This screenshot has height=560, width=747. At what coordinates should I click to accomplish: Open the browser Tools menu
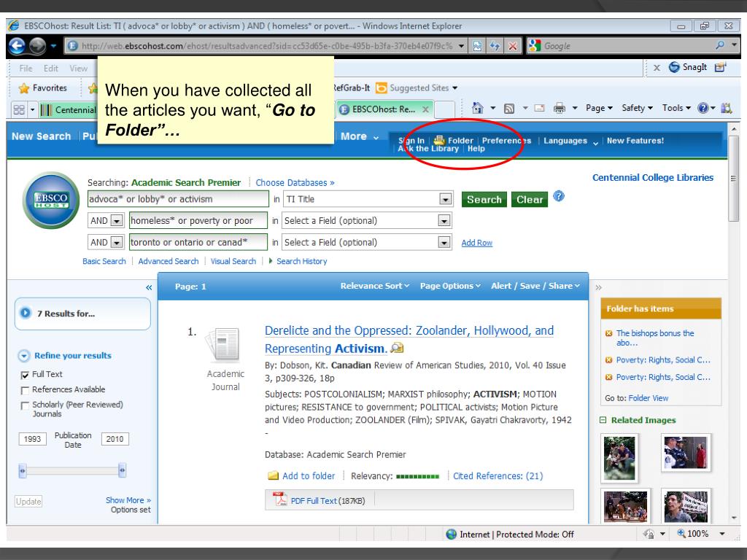pos(676,108)
